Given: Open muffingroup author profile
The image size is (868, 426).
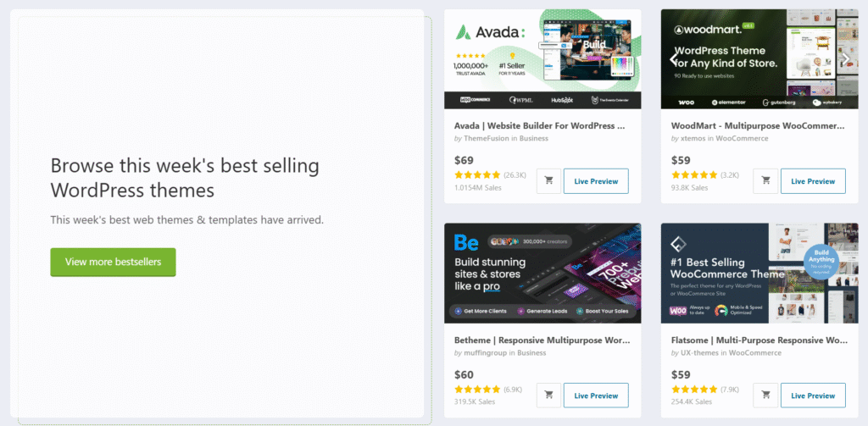Looking at the screenshot, I should coord(485,353).
